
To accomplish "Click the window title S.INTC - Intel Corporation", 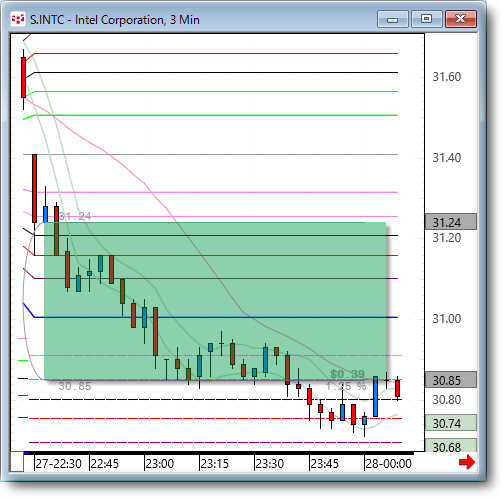I will pyautogui.click(x=115, y=20).
